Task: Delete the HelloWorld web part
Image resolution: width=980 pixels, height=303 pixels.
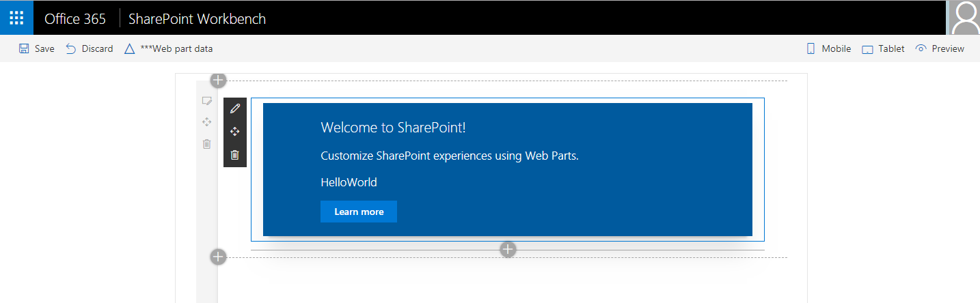Action: [x=235, y=155]
